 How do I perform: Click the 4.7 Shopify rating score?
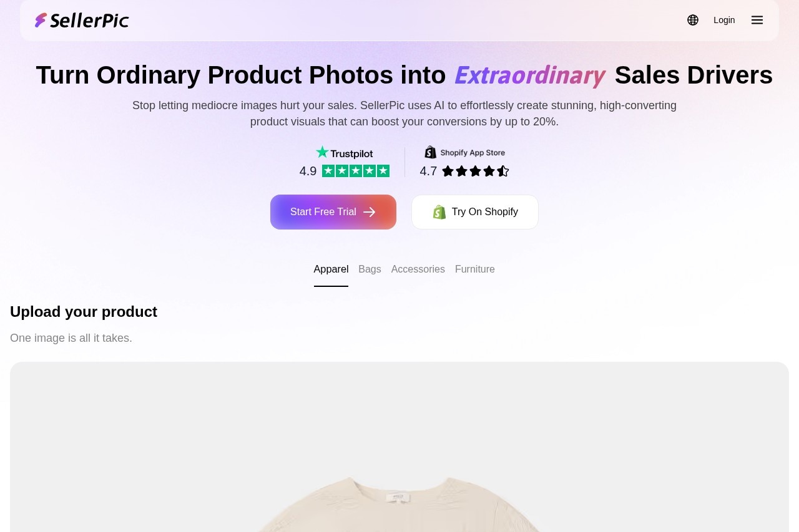428,171
